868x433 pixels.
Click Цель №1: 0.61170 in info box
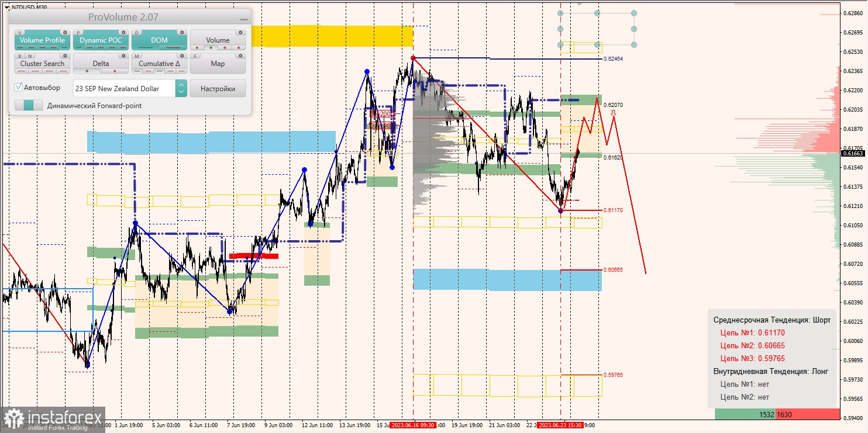tap(753, 333)
